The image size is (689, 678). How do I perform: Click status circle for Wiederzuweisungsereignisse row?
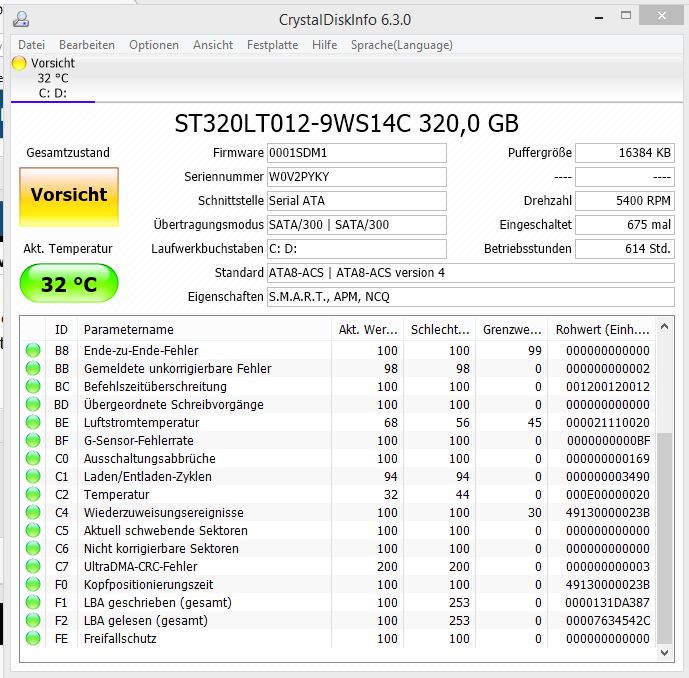33,512
